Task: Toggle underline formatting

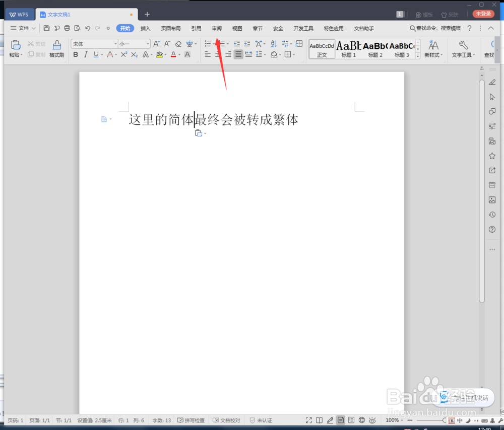Action: coord(96,54)
